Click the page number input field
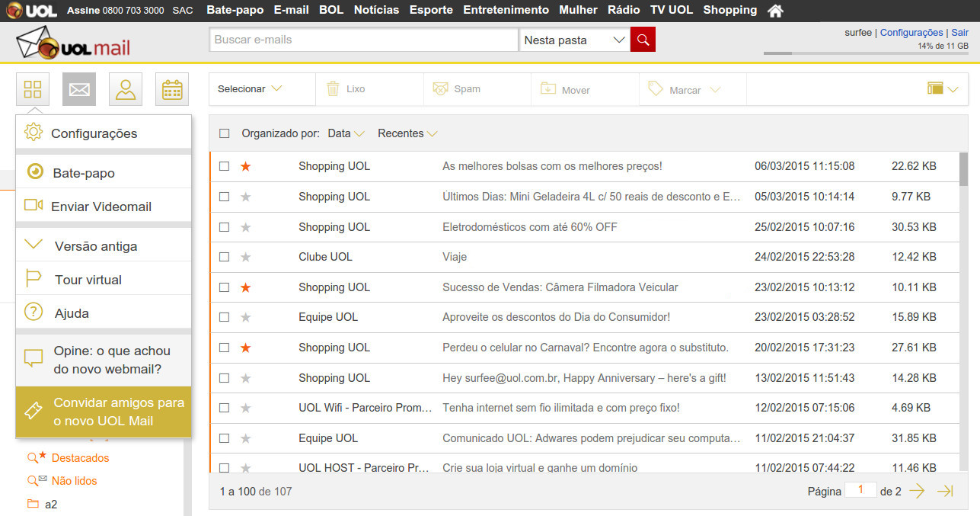 pos(860,490)
